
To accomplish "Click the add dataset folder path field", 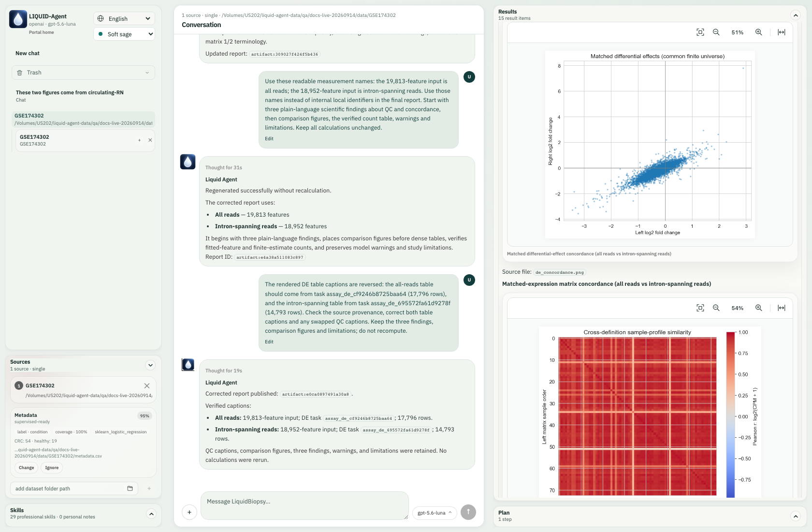I will (x=74, y=488).
